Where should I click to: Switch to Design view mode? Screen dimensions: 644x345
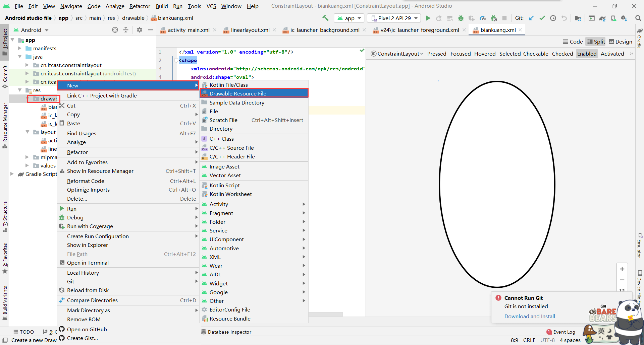(620, 42)
